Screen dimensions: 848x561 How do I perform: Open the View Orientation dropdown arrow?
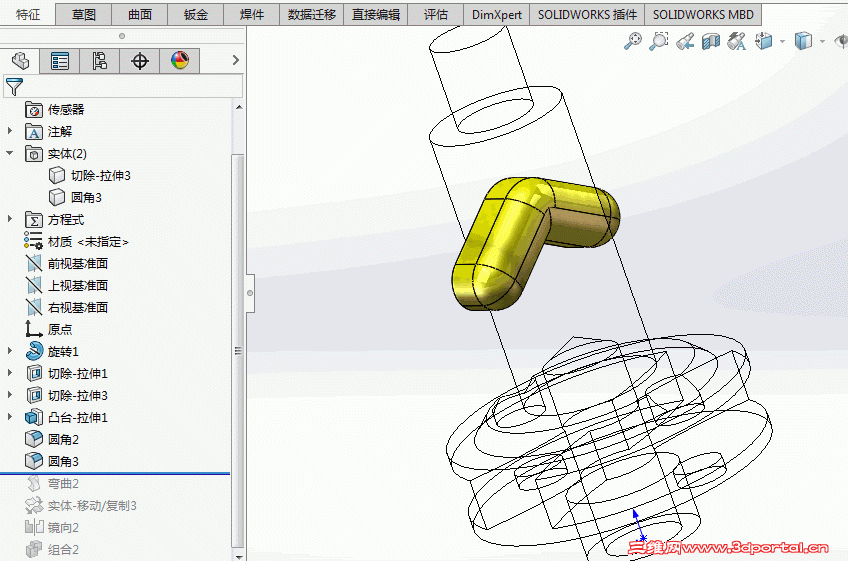(x=782, y=42)
